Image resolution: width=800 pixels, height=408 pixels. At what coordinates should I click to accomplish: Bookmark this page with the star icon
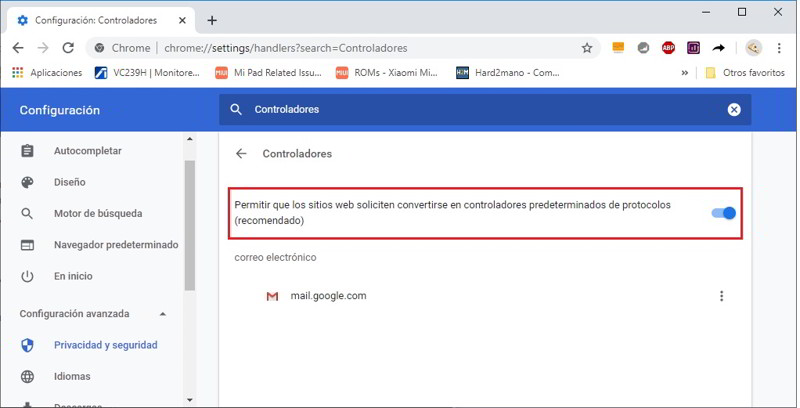point(587,48)
